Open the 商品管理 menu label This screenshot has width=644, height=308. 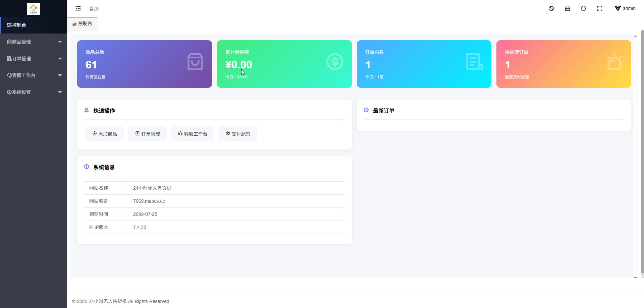pos(21,42)
